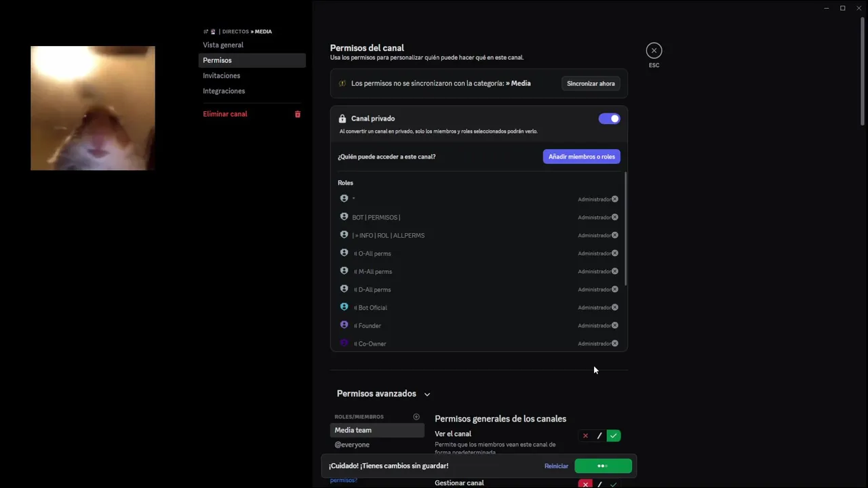Image resolution: width=868 pixels, height=488 pixels.
Task: Click the channel hash icon in breadcrumb
Action: [x=205, y=32]
